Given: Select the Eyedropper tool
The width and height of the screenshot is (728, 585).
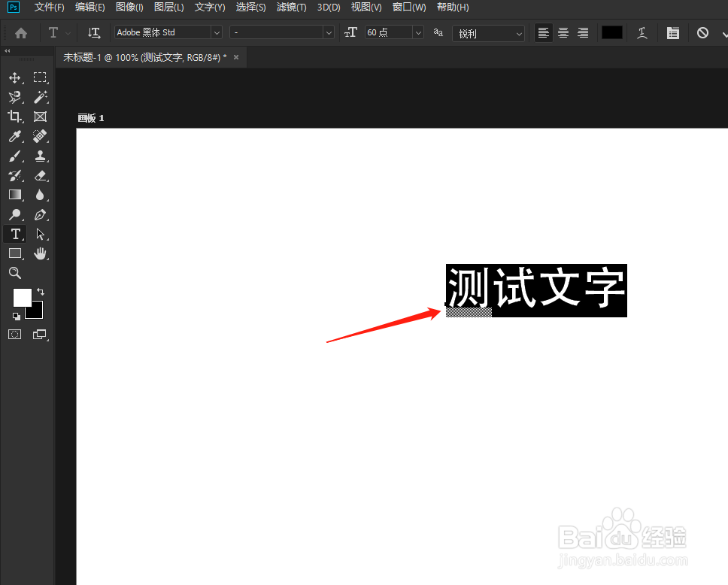Looking at the screenshot, I should click(15, 136).
